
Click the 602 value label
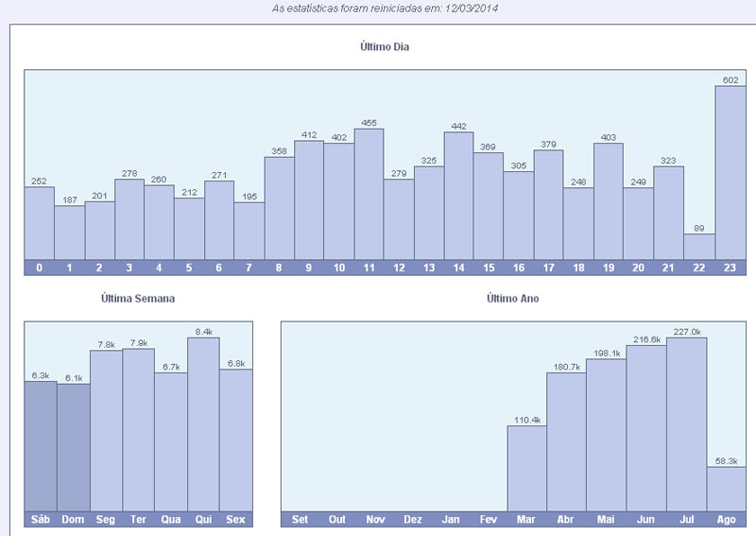[730, 80]
